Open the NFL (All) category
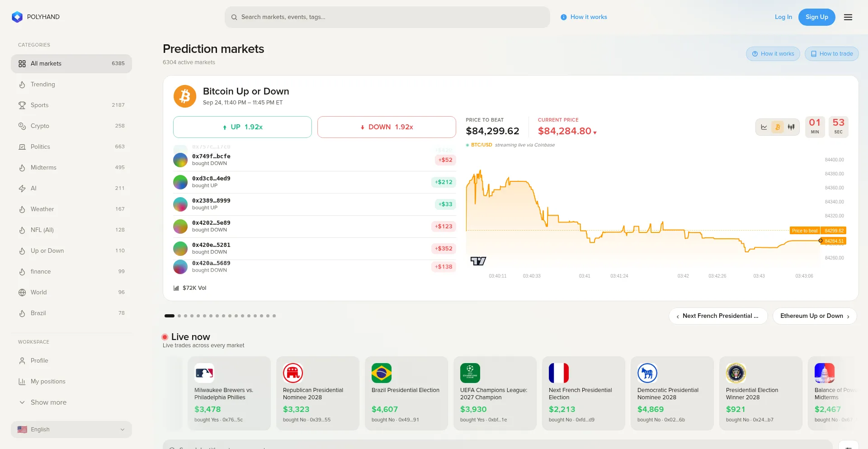Viewport: 868px width, 449px height. pyautogui.click(x=71, y=230)
